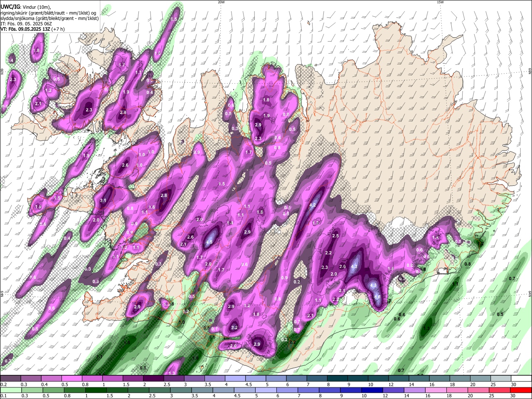The width and height of the screenshot is (532, 399).
Task: Click the rain legend swatch between 2.5 and 3
Action: pos(160,390)
